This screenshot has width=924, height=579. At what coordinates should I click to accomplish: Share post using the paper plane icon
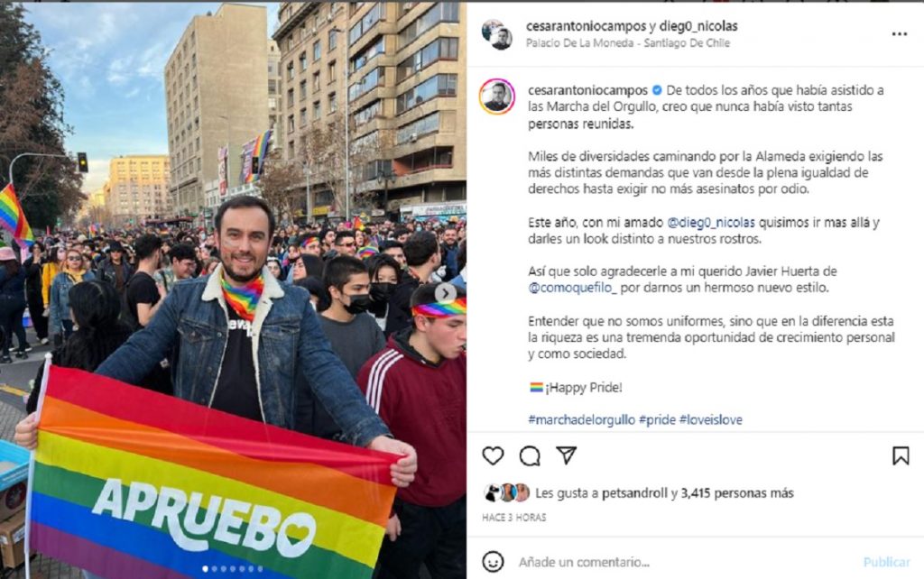[567, 455]
